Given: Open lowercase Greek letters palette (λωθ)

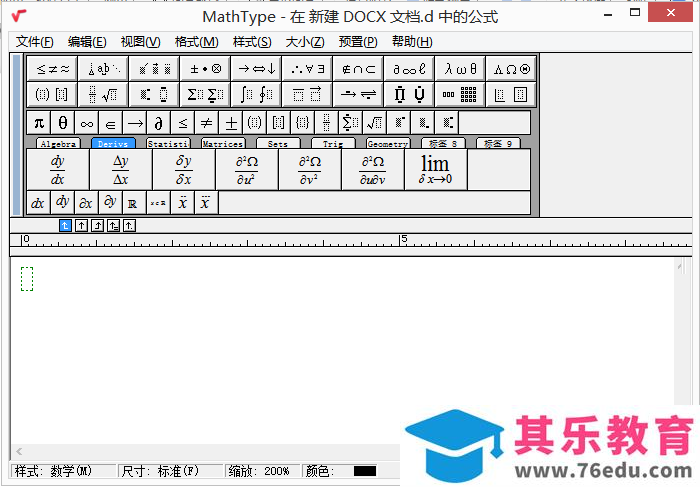Looking at the screenshot, I should pos(460,69).
